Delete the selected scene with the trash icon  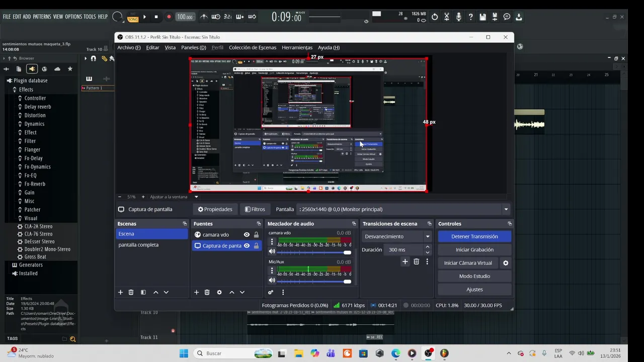click(x=131, y=292)
